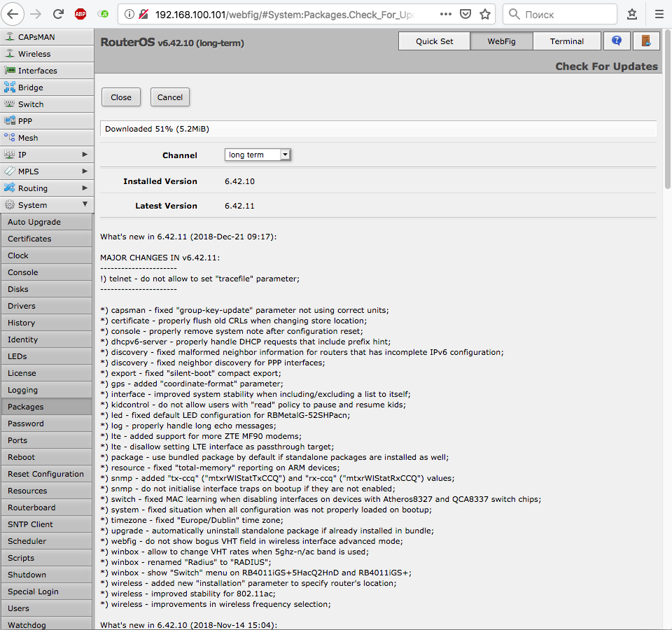Expand the MPLS submenu arrow
The height and width of the screenshot is (630, 672).
(x=85, y=171)
